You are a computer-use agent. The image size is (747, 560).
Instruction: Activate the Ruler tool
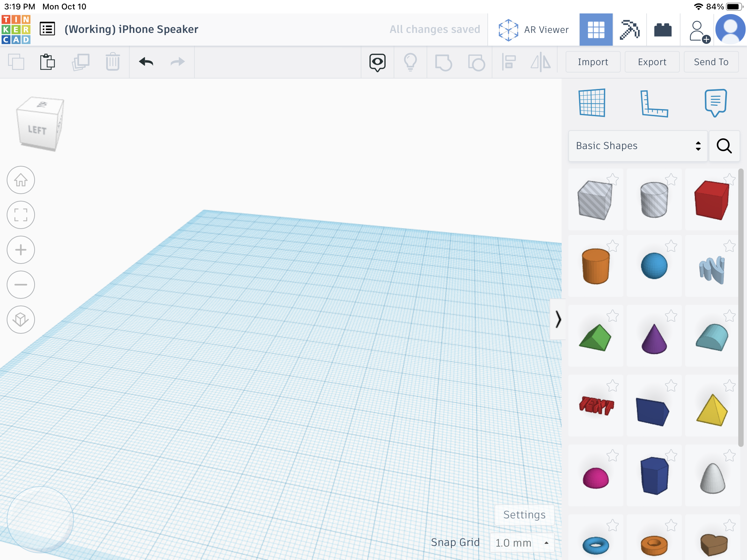pyautogui.click(x=654, y=103)
